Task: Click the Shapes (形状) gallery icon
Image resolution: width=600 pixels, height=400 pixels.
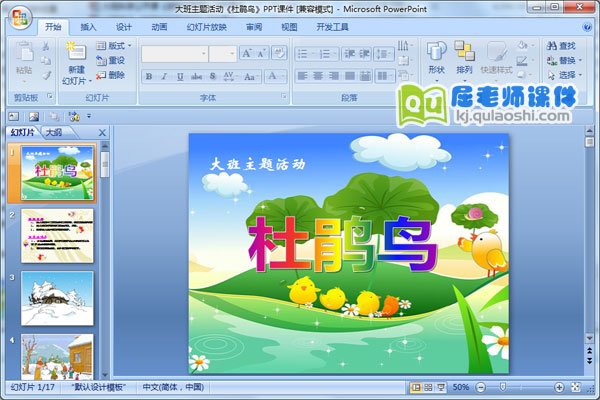Action: 436,56
